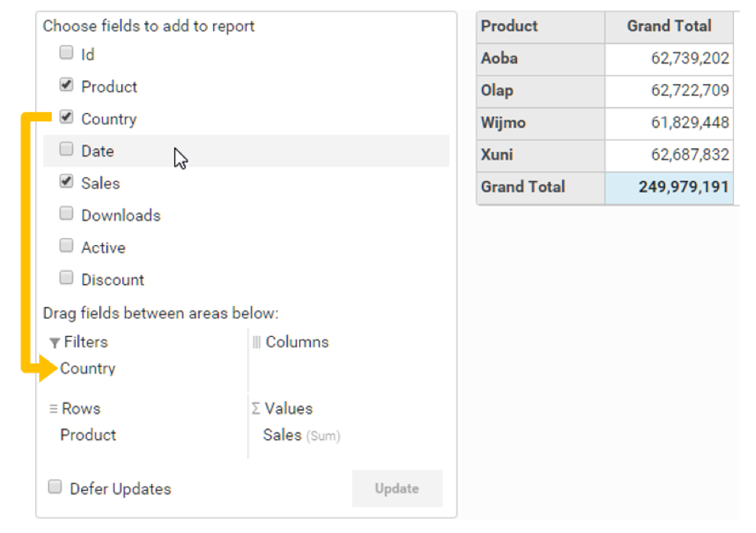
Task: Click the Filters funnel icon
Action: tap(54, 343)
